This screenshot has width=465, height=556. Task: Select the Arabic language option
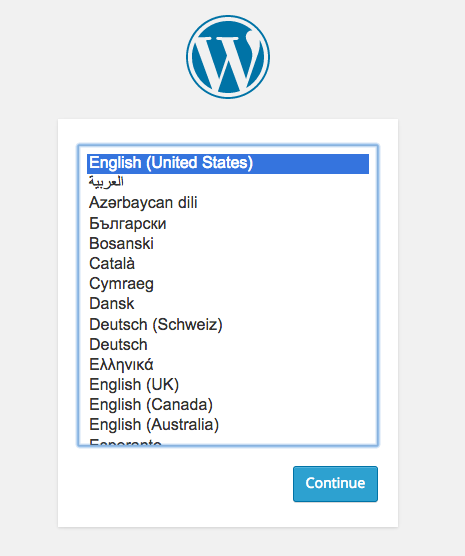tap(228, 182)
